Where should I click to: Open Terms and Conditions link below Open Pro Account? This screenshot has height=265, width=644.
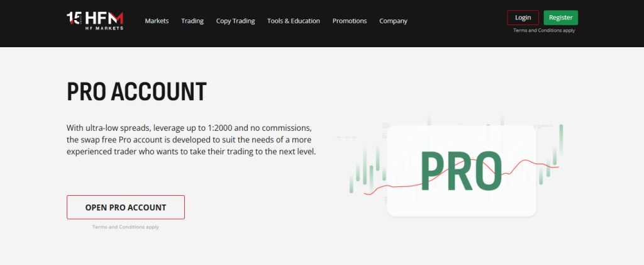tap(126, 227)
